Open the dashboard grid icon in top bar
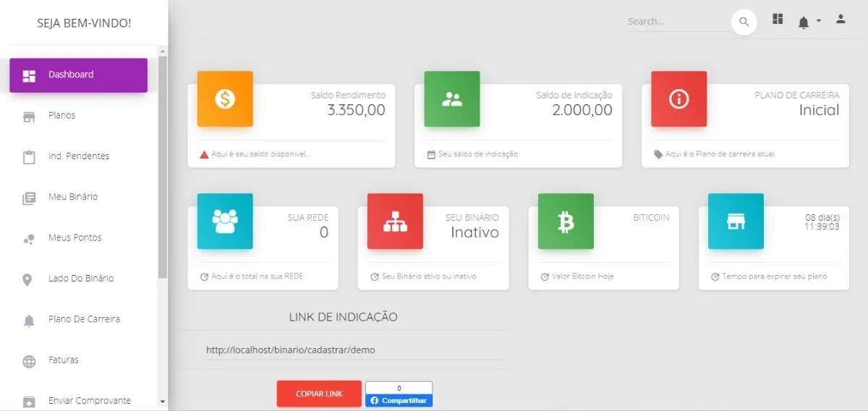 pos(778,19)
